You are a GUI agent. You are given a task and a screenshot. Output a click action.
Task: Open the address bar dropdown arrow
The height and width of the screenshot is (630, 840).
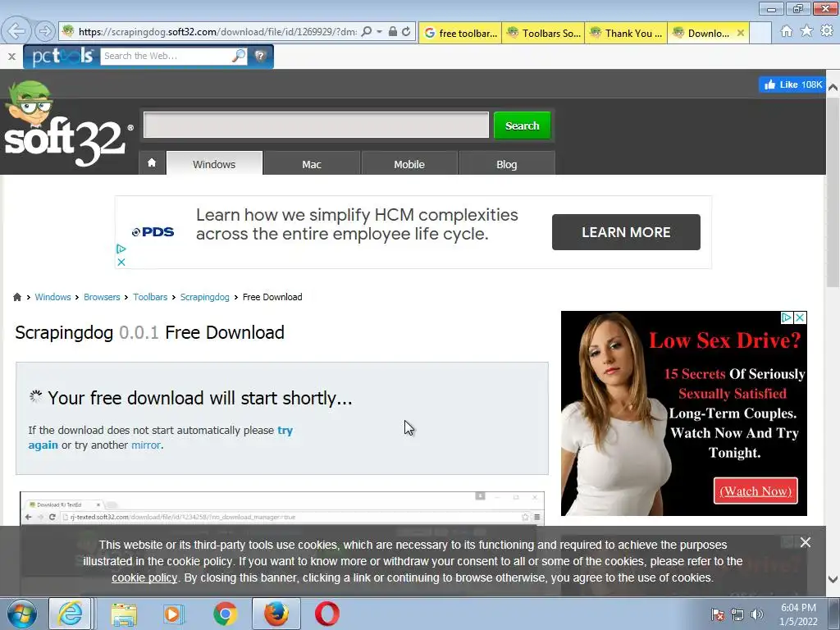(379, 32)
